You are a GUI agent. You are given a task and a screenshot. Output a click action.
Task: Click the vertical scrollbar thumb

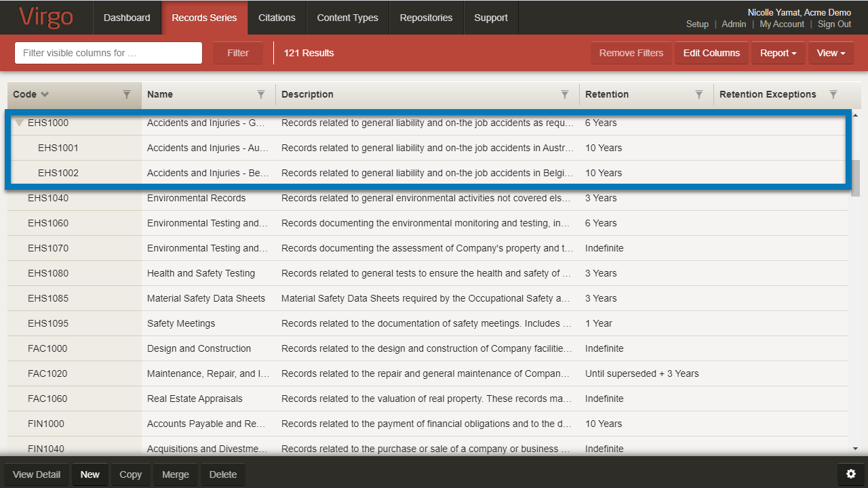pos(854,178)
